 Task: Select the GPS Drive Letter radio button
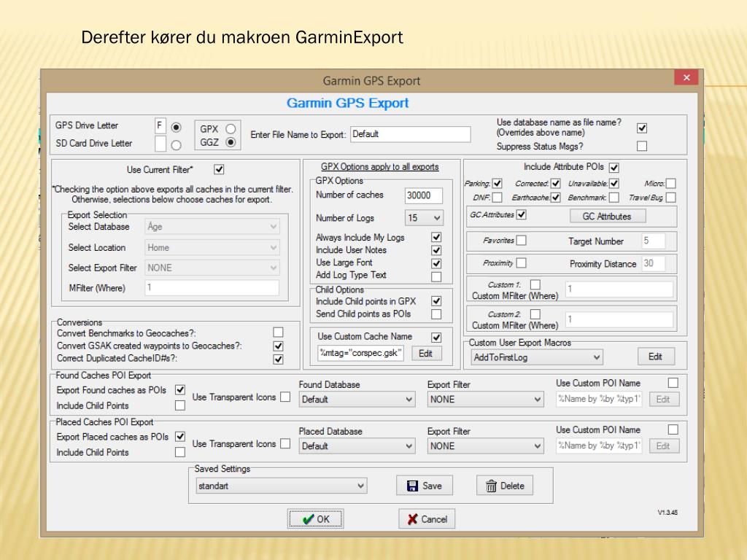click(177, 127)
